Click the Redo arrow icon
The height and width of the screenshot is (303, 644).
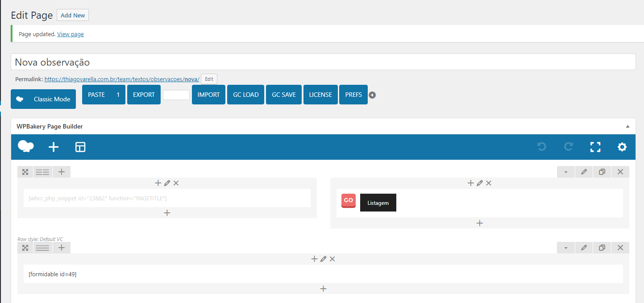[569, 147]
